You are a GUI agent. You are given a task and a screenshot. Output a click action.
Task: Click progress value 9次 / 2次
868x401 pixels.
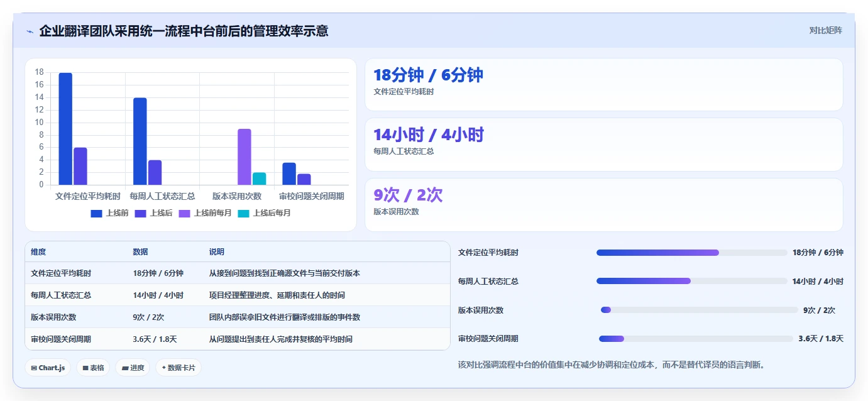[x=820, y=310]
